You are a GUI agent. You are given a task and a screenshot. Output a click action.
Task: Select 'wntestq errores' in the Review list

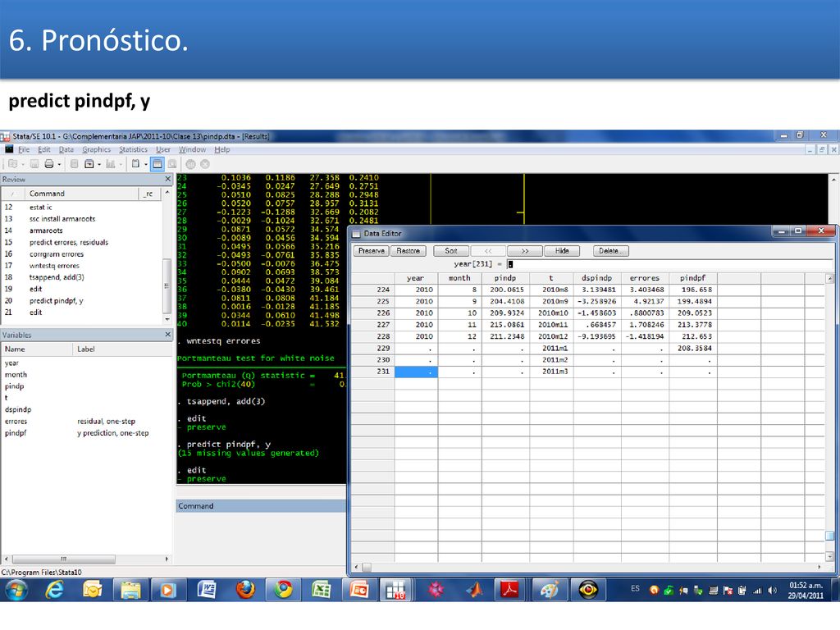[54, 265]
